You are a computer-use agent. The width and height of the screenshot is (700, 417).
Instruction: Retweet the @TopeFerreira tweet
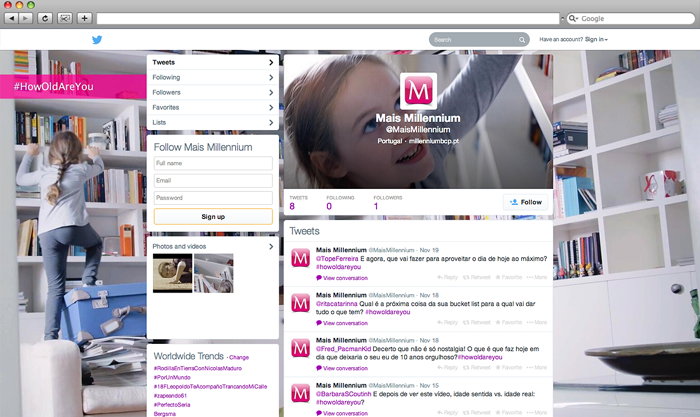coord(477,277)
